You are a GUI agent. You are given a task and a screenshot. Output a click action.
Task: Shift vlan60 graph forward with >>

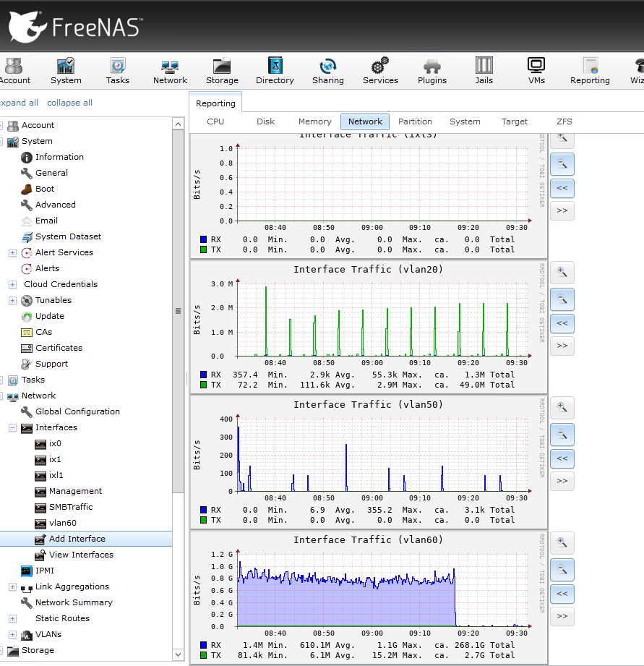tap(562, 616)
